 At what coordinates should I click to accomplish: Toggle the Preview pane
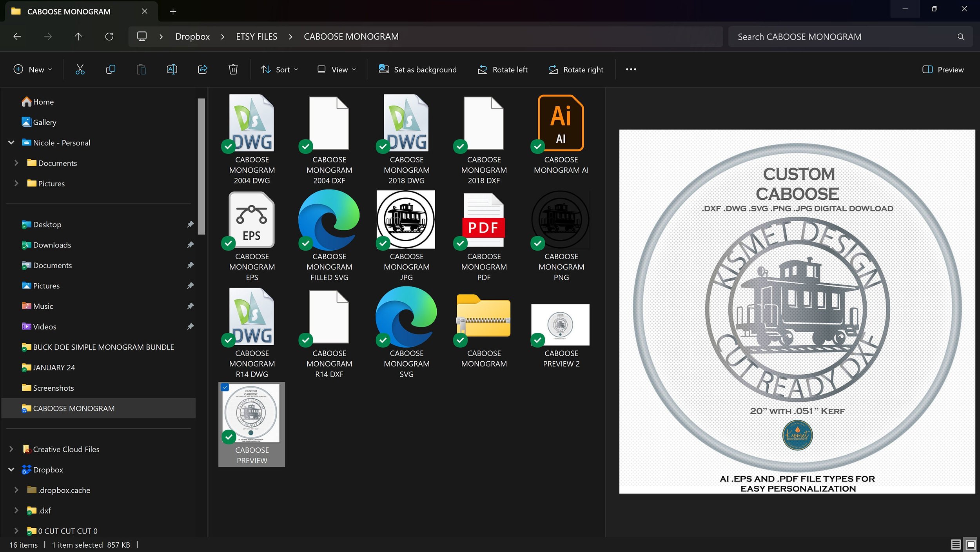pos(943,69)
